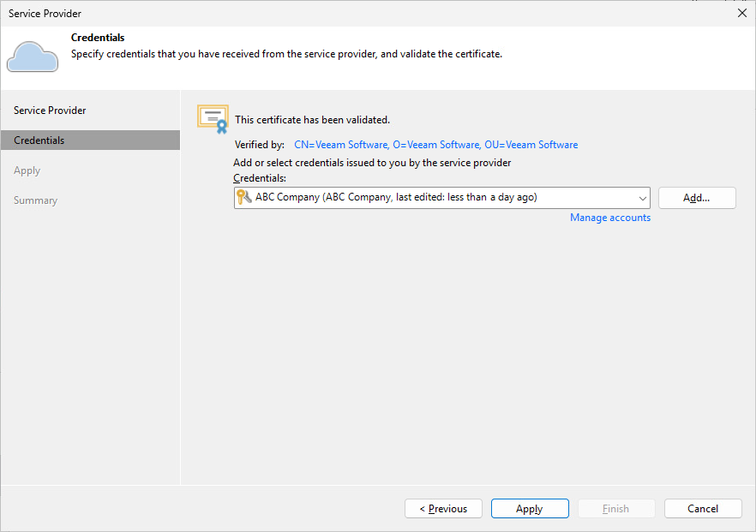Click the Verified by label
The image size is (756, 532).
(259, 144)
